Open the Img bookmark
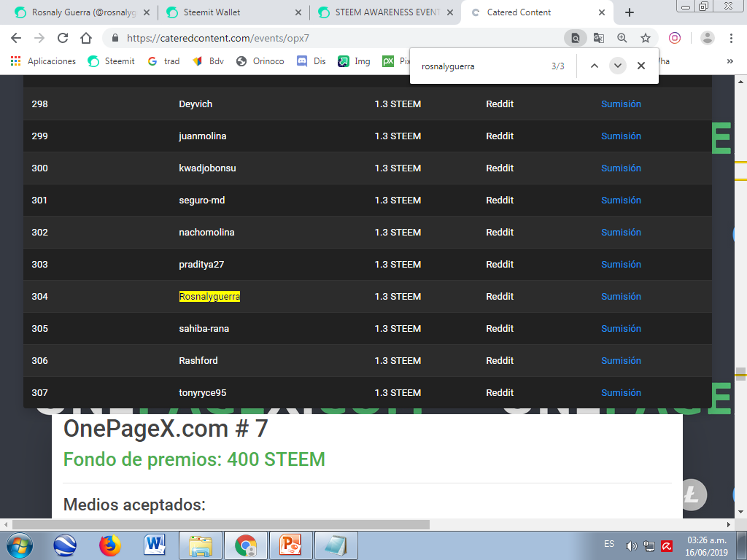 pyautogui.click(x=354, y=61)
